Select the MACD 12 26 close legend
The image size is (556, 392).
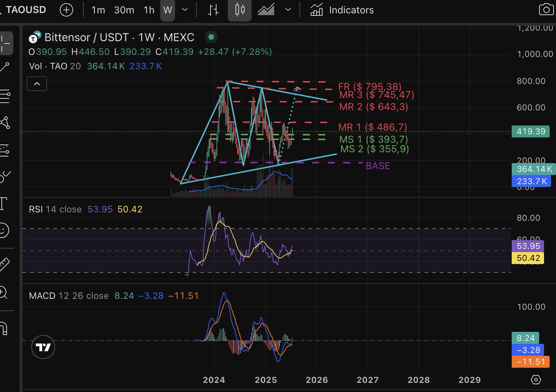[x=69, y=296]
